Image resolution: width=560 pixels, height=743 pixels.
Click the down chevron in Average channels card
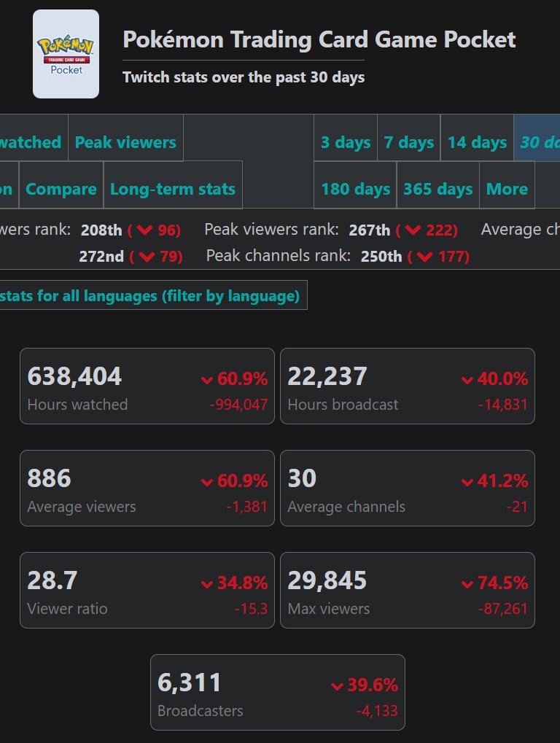(467, 483)
